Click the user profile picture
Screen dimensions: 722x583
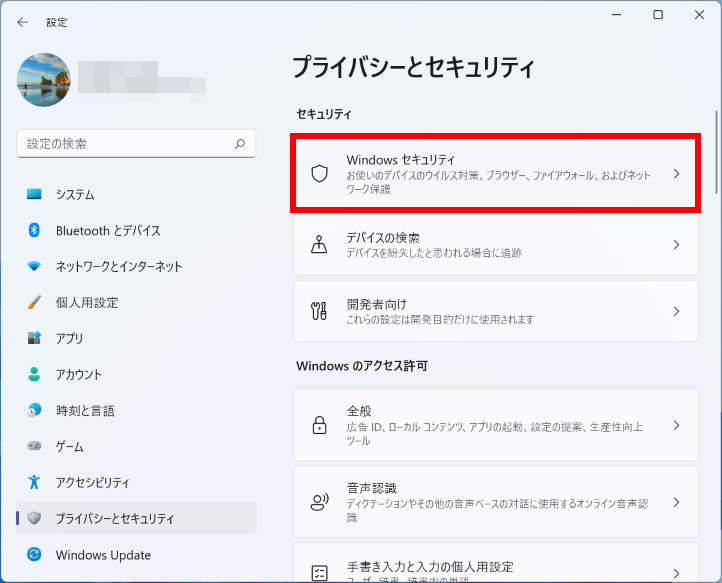(44, 80)
